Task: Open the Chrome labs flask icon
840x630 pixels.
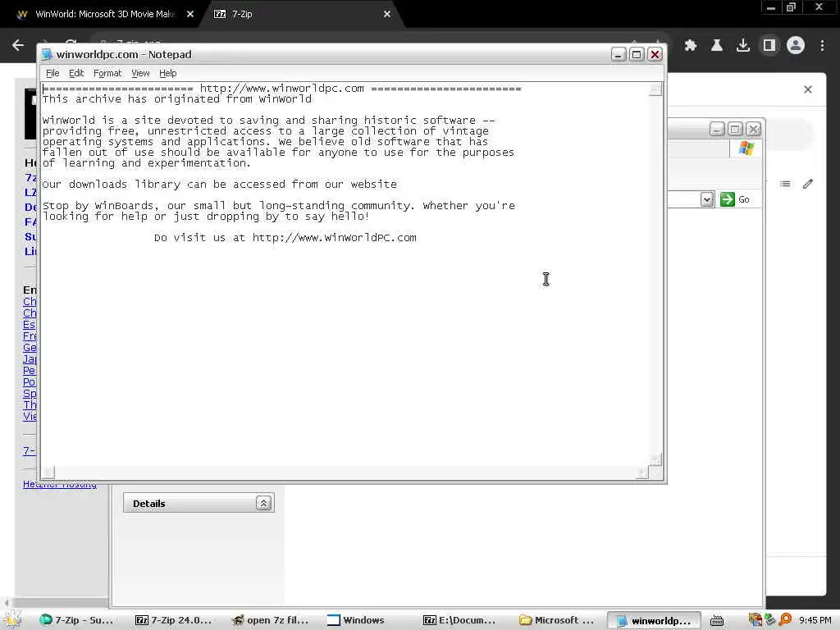Action: [x=717, y=46]
